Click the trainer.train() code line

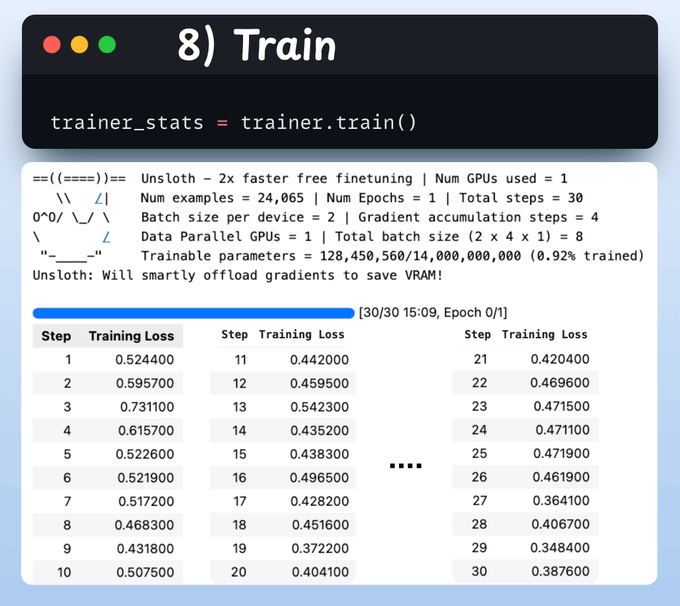pyautogui.click(x=233, y=123)
